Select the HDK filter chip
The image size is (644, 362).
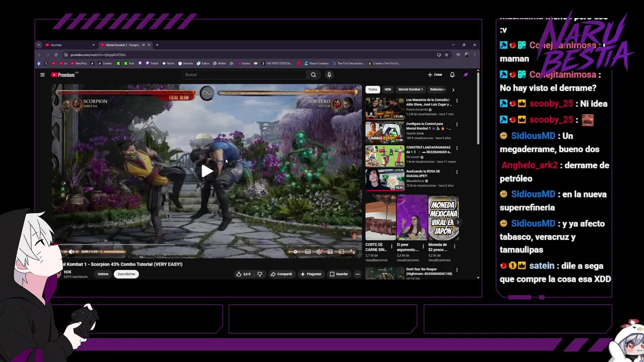[x=388, y=89]
